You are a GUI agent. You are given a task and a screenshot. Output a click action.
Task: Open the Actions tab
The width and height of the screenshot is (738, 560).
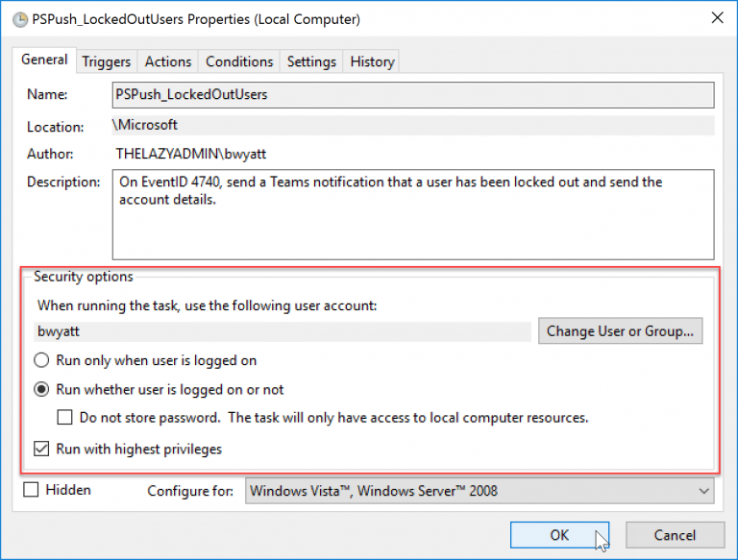point(168,61)
